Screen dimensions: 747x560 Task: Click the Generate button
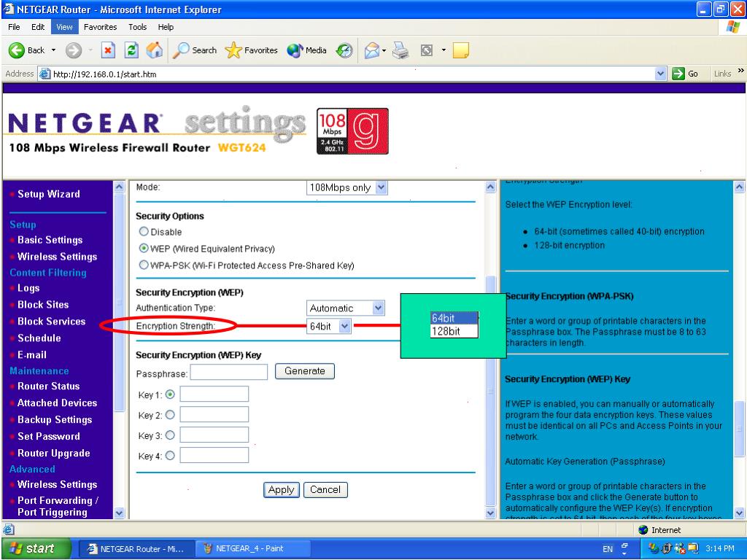(x=305, y=371)
